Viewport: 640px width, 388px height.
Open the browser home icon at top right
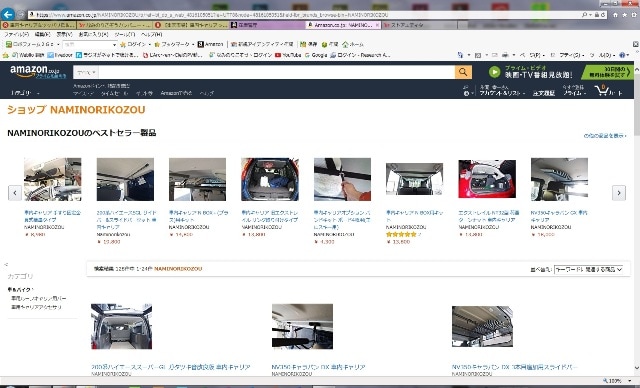point(615,15)
